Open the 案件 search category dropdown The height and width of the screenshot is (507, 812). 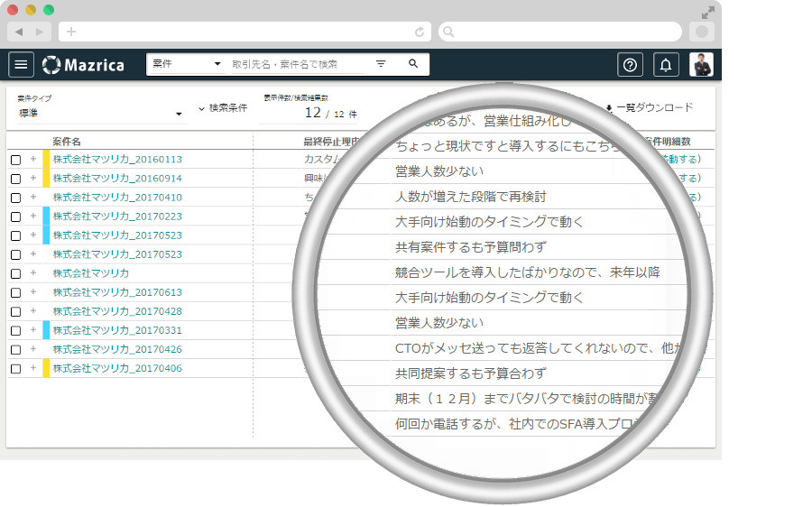187,64
